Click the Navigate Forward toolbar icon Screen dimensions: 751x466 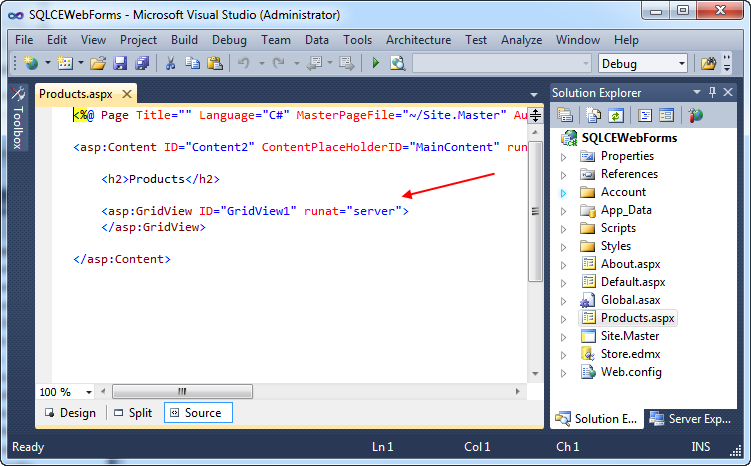(346, 63)
